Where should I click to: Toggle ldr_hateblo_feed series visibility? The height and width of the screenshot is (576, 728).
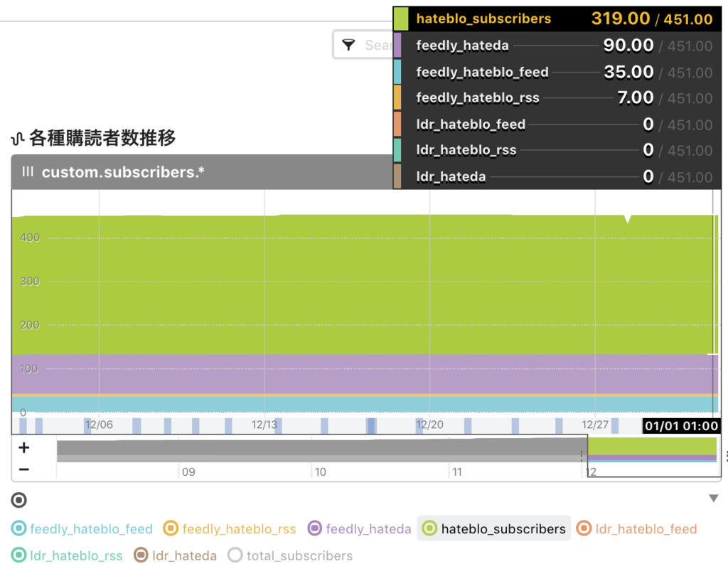coord(636,528)
